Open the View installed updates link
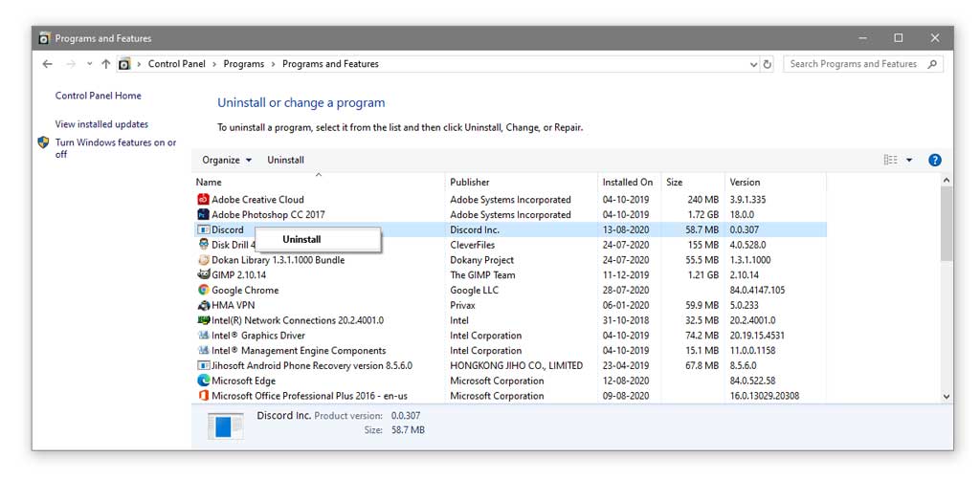Viewport: 980px width, 479px height. 101,124
